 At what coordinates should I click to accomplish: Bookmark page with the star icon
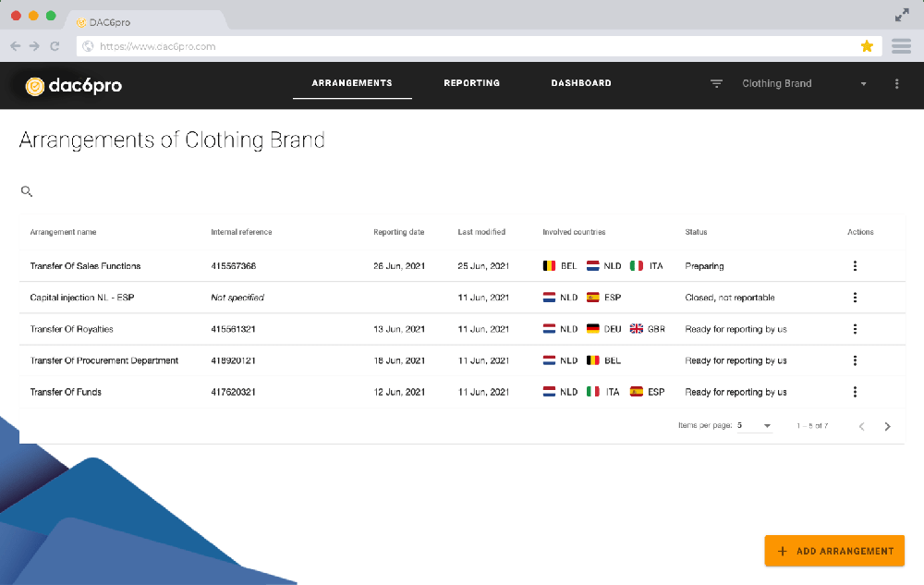867,46
